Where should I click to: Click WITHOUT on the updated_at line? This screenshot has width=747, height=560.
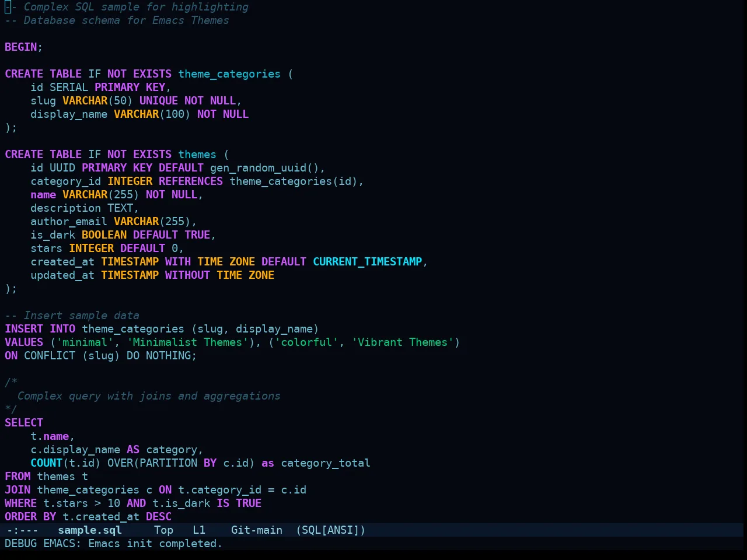(187, 275)
